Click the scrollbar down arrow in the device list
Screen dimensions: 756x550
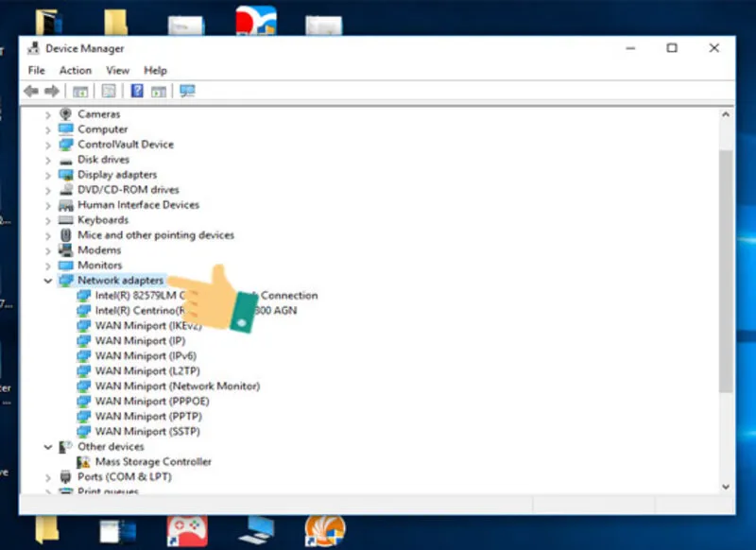(x=726, y=487)
